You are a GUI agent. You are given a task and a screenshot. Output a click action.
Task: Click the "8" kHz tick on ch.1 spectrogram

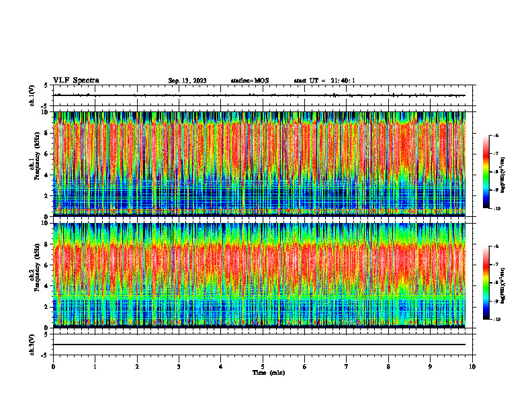[x=46, y=133]
